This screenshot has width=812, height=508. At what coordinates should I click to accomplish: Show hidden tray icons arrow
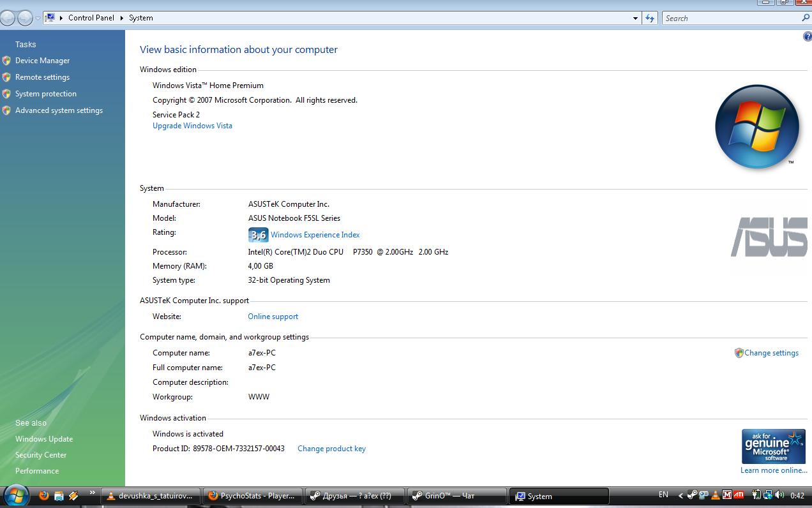coord(681,495)
